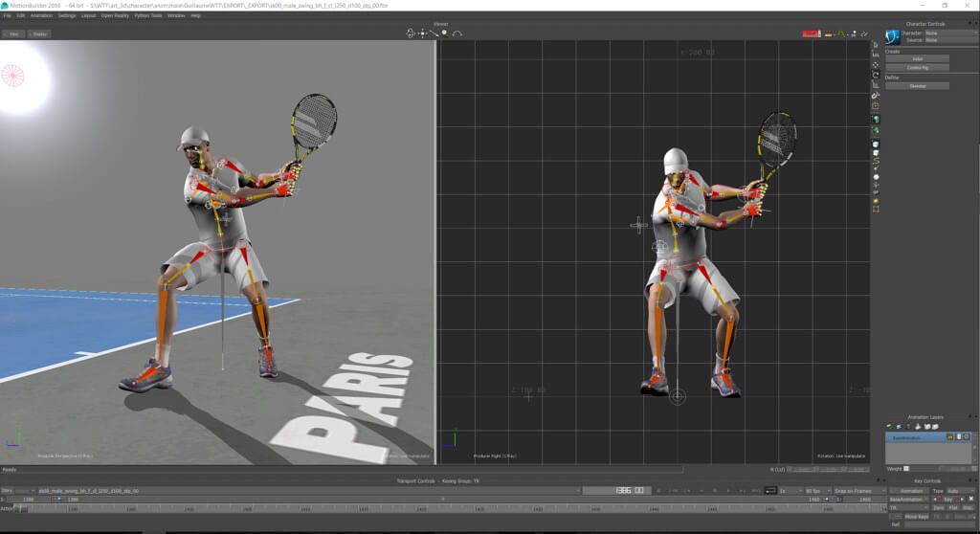
Task: Click the yellow-green curve icon in Viewer toolbar
Action: click(x=841, y=33)
